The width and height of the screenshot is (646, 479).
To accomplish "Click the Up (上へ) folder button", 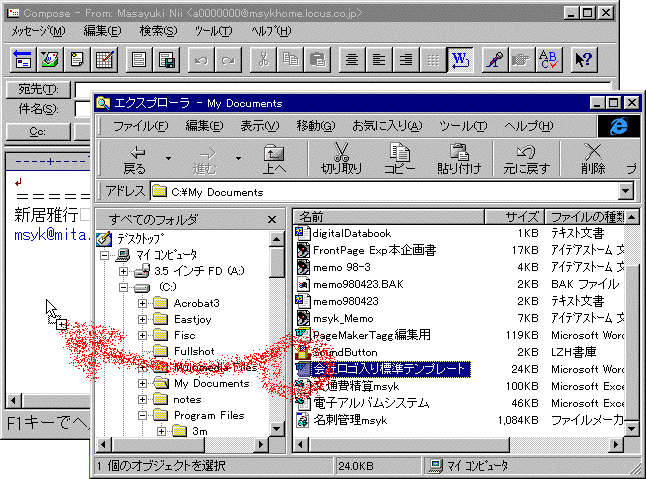I will coord(274,158).
